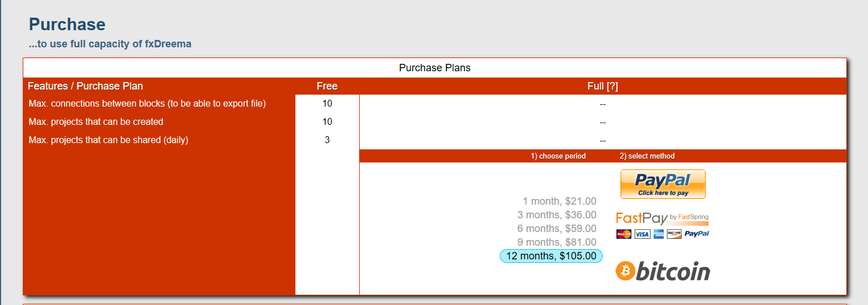Click '...to use full capacity of fxDreema' subtitle
This screenshot has width=868, height=305.
point(110,44)
